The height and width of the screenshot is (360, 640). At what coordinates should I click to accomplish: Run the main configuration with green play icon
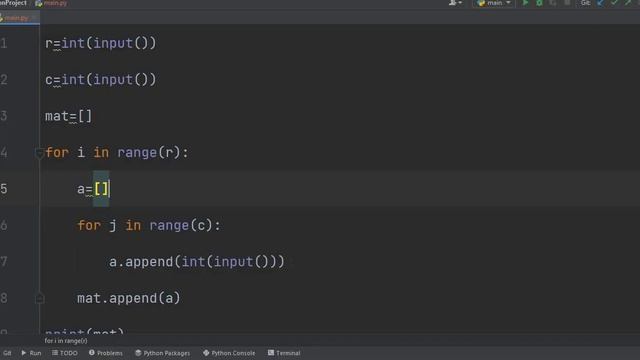pos(525,3)
